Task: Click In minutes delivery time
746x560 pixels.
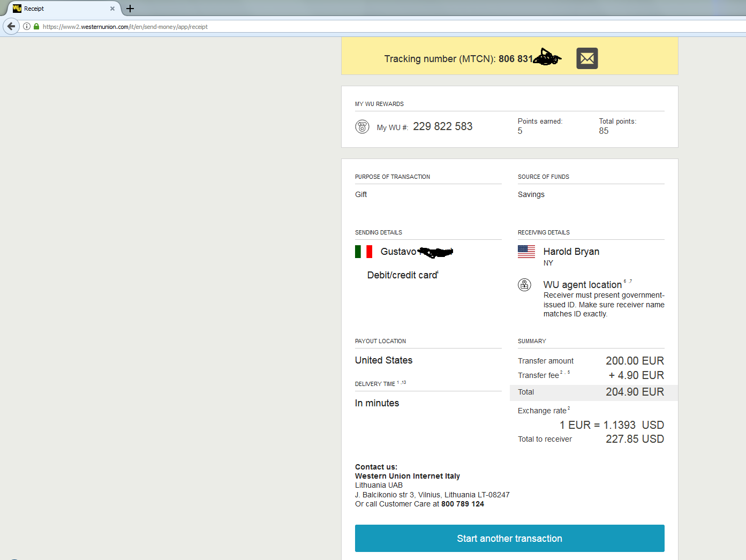Action: (377, 403)
